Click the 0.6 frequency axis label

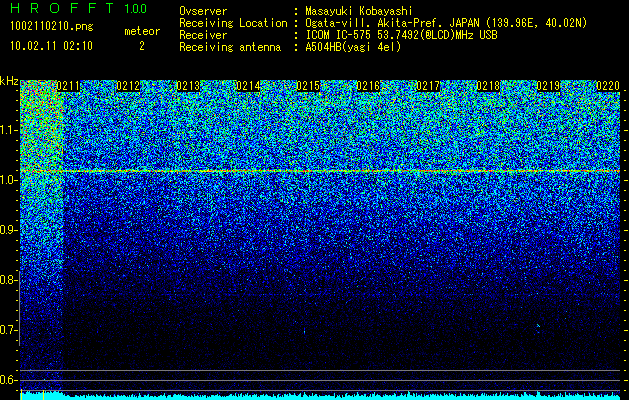pyautogui.click(x=8, y=380)
